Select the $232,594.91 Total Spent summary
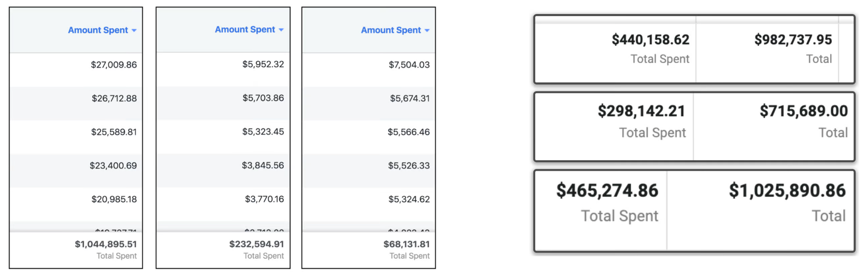Image resolution: width=868 pixels, height=277 pixels. (256, 249)
